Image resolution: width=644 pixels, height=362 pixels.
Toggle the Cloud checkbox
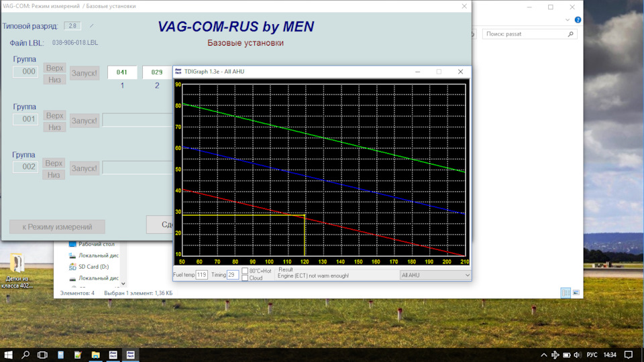(x=245, y=278)
